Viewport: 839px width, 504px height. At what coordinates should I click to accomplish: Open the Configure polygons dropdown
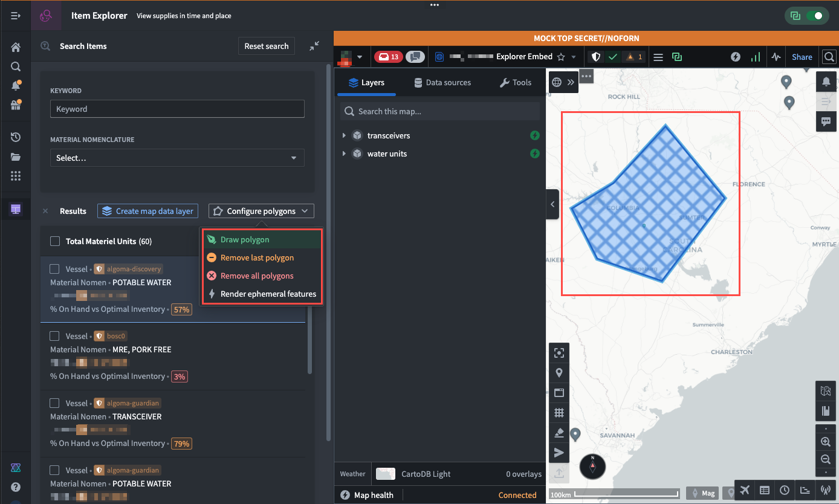coord(261,211)
